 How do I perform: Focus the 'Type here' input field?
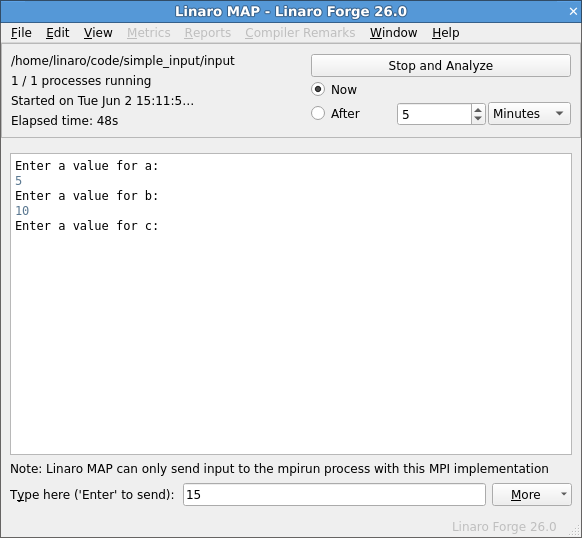[334, 494]
